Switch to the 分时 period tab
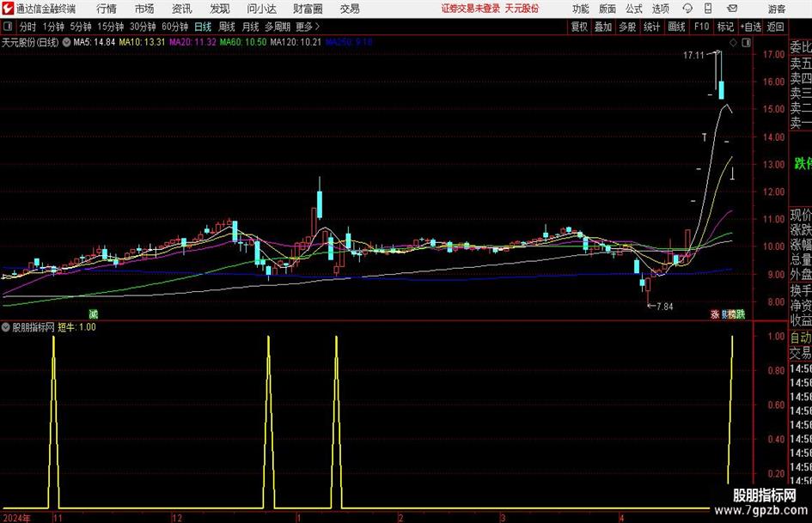The height and width of the screenshot is (523, 812). tap(27, 27)
